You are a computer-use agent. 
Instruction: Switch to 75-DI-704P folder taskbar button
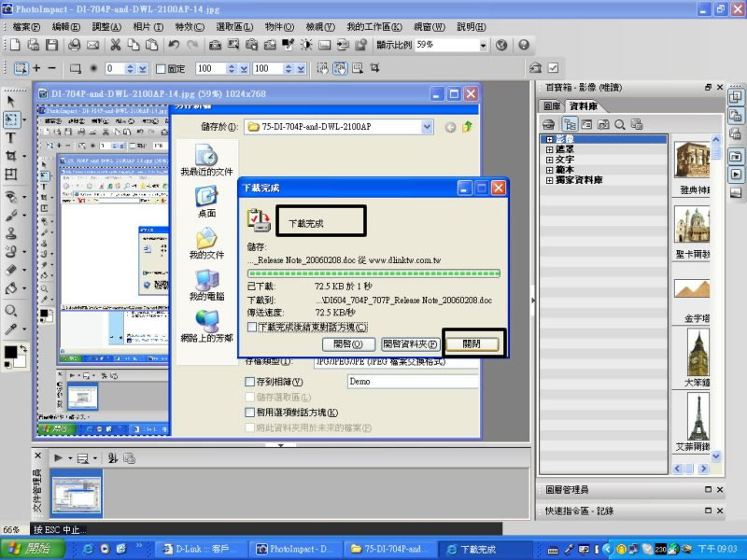coord(389,549)
